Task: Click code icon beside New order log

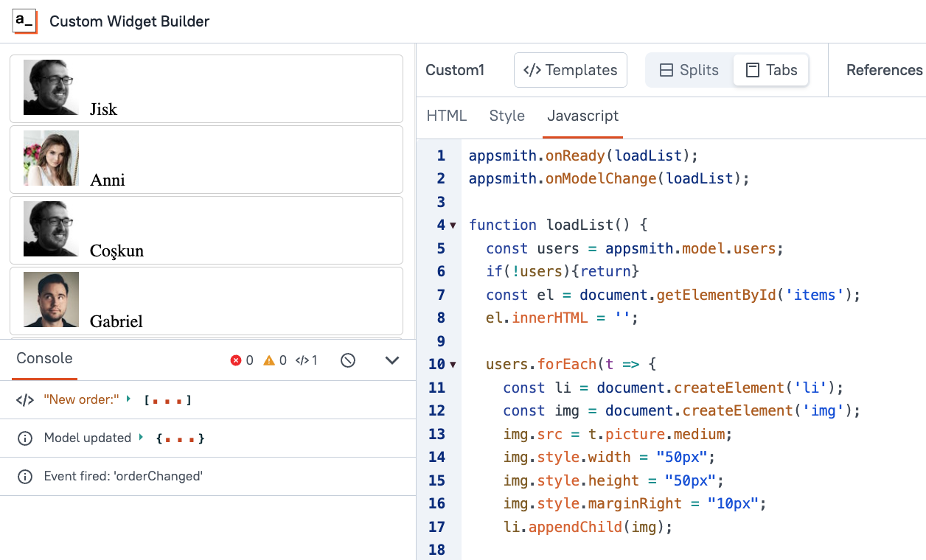Action: [x=25, y=400]
